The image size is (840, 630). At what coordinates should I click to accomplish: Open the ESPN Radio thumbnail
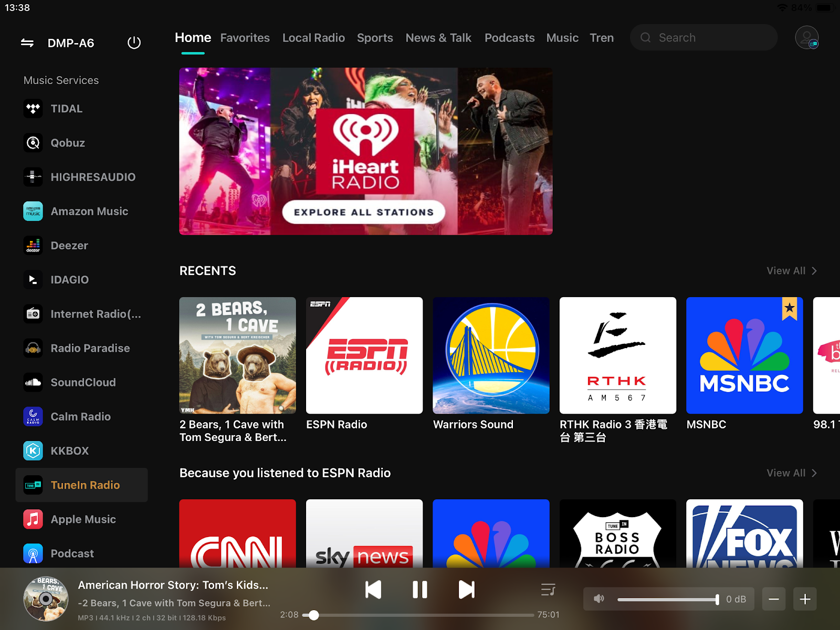(364, 355)
